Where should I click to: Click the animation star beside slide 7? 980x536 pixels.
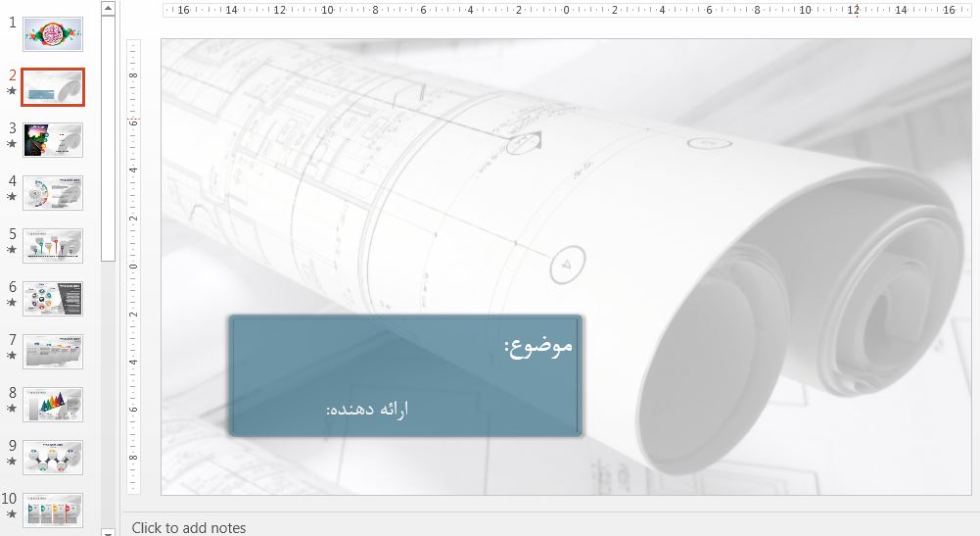(11, 356)
